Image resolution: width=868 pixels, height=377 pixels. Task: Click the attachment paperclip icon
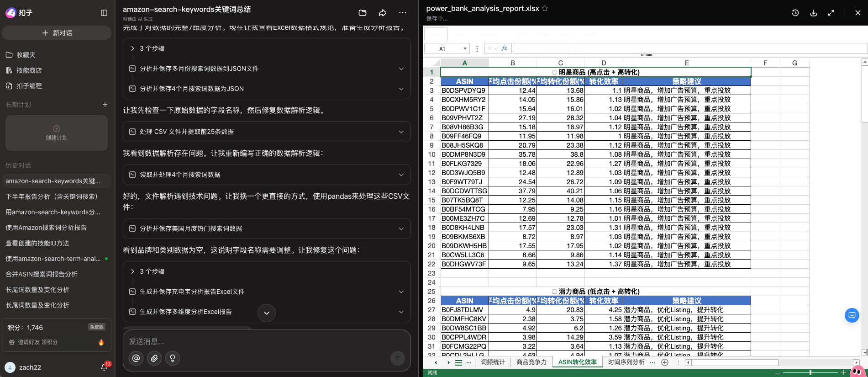pos(154,358)
